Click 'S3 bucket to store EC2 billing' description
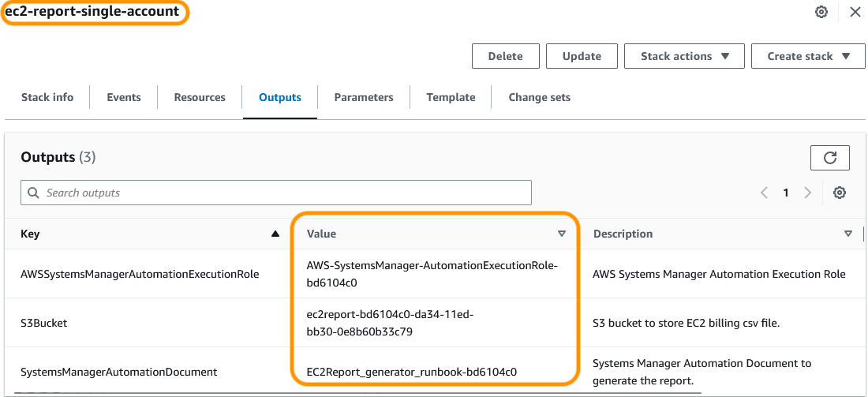 tap(686, 324)
